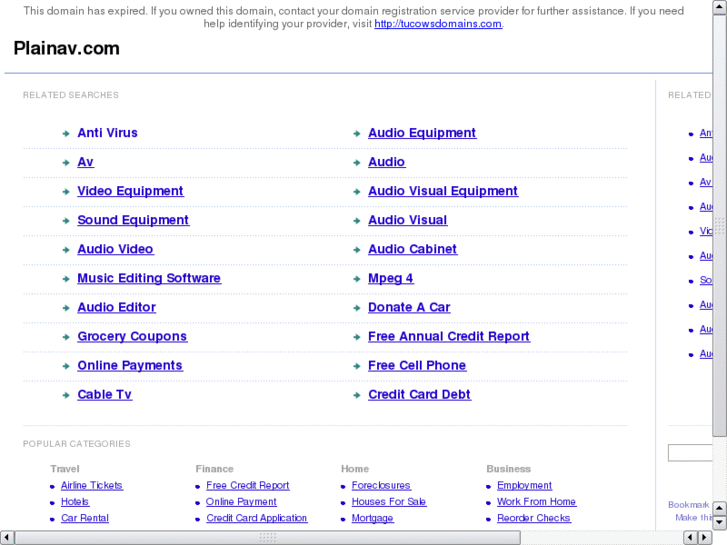Open the Av related search link
This screenshot has width=727, height=545.
[x=85, y=162]
